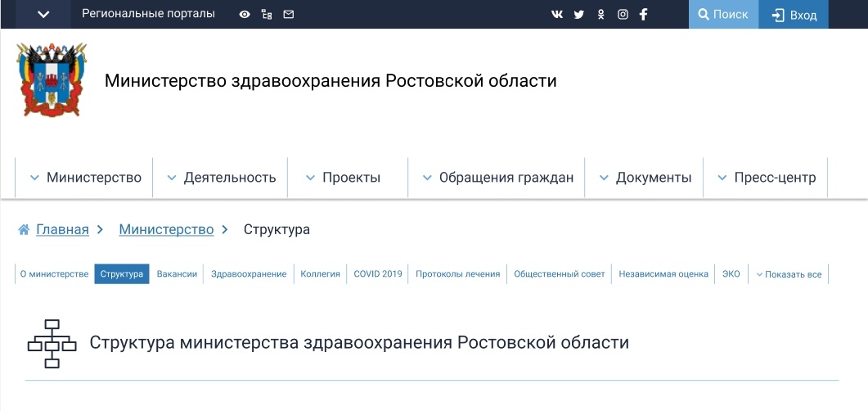Click the Региональные порталы link
This screenshot has width=868, height=411.
(x=148, y=14)
